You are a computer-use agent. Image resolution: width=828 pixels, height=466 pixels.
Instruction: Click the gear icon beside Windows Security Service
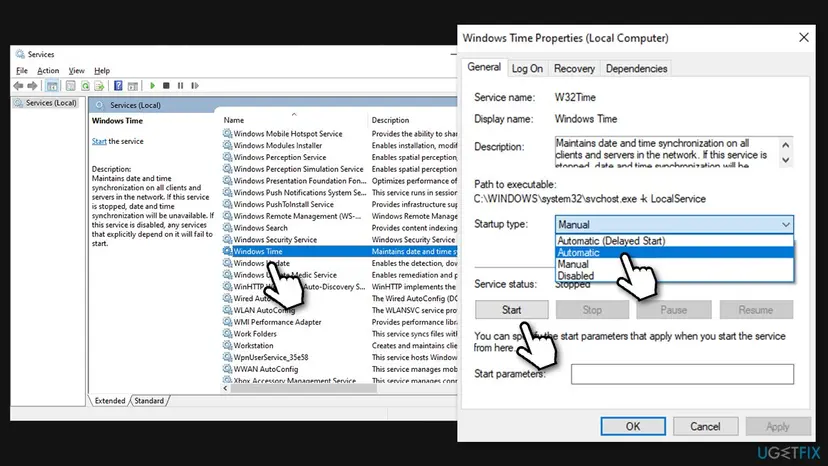(x=228, y=239)
